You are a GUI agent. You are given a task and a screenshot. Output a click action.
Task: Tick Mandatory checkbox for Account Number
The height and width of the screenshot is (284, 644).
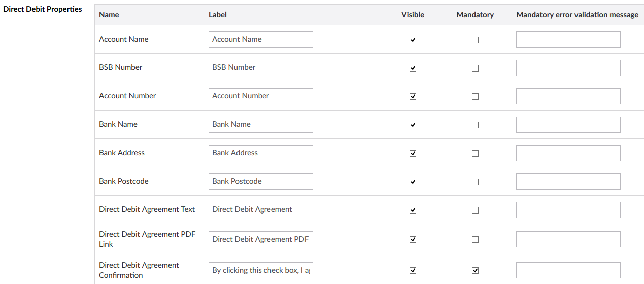tap(475, 96)
